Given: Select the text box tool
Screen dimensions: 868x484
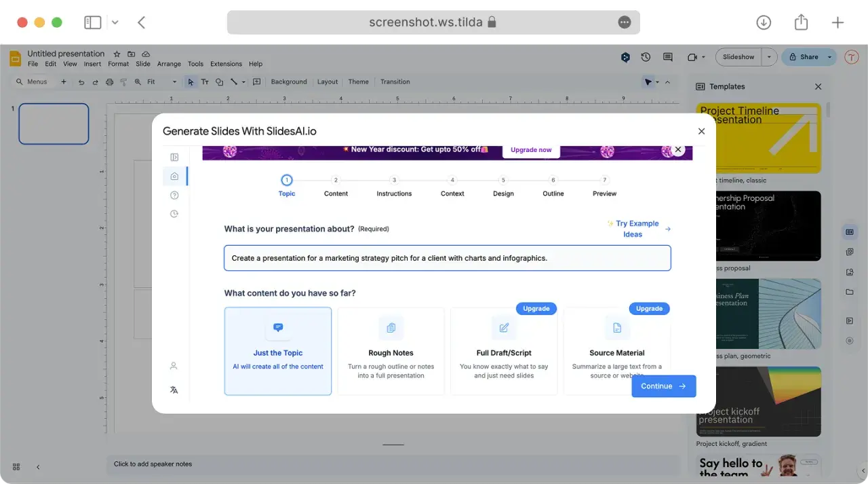Looking at the screenshot, I should pyautogui.click(x=205, y=81).
